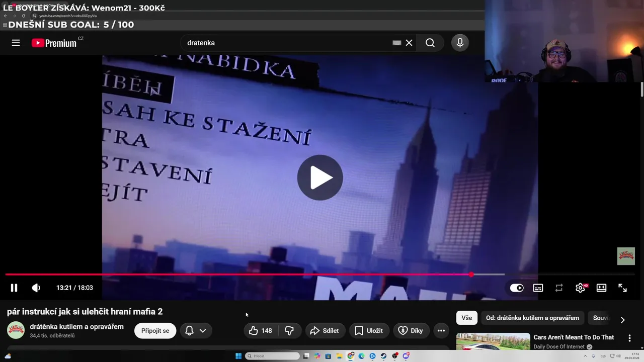Clear the 'dratenka' search query

(409, 43)
